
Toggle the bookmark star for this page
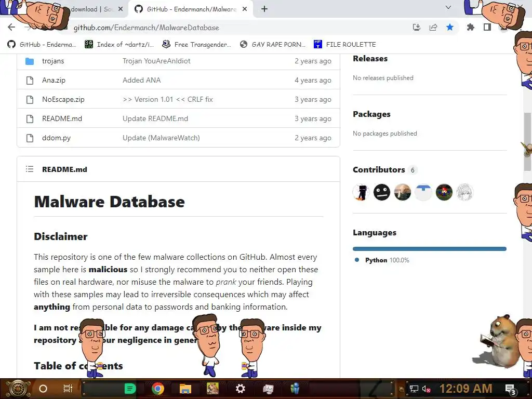[x=450, y=27]
